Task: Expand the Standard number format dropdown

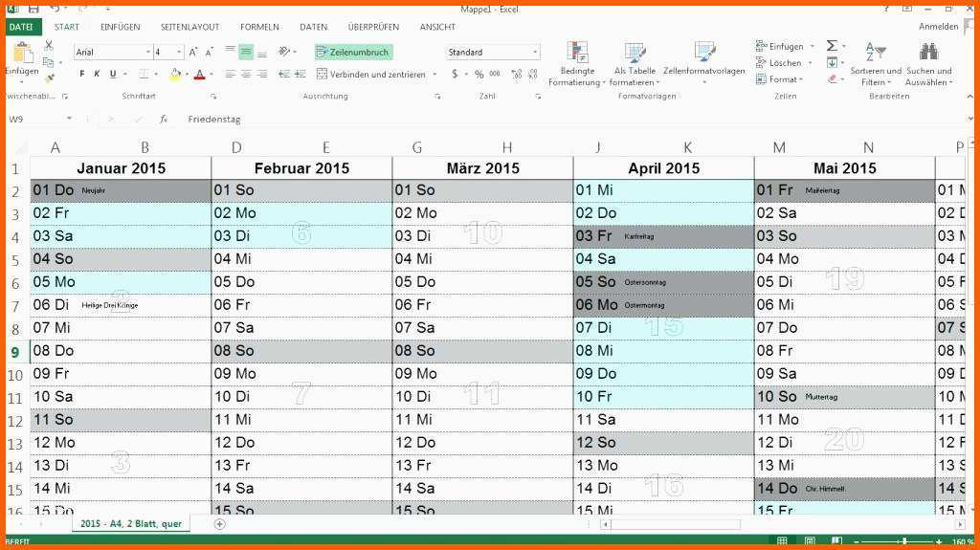Action: click(534, 53)
